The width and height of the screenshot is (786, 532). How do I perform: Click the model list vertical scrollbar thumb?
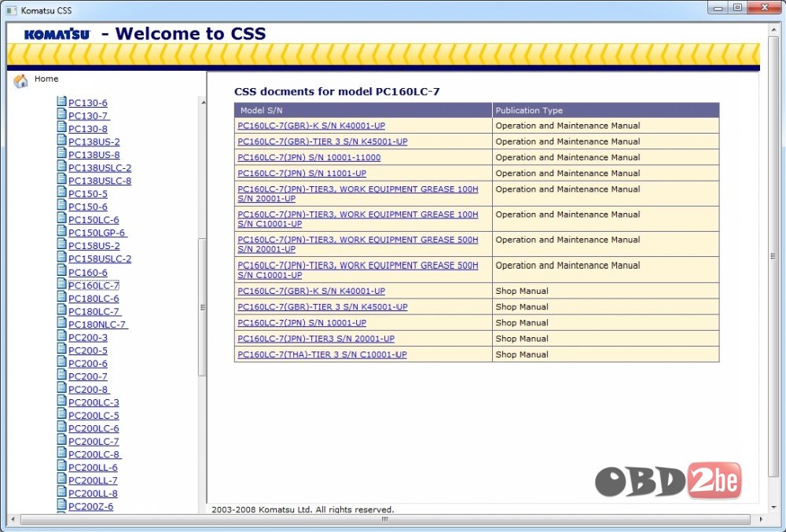point(203,307)
